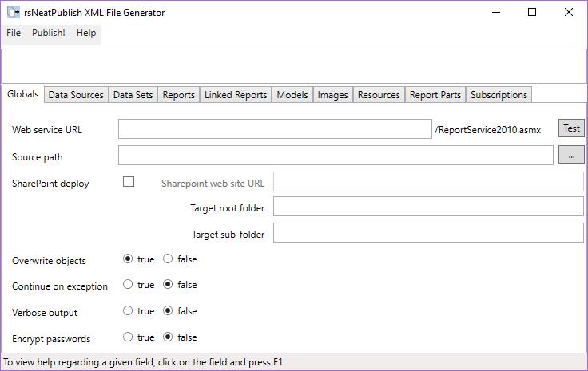Click the rsNeatPublish app icon in title bar
Viewport: 588px width, 371px height.
(13, 12)
